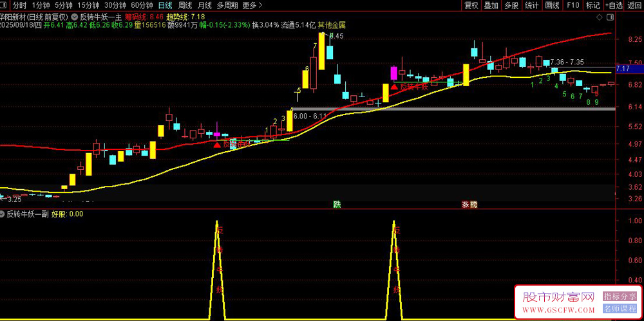This screenshot has width=644, height=321.
Task: Select the 日线 daily tab
Action: pos(166,5)
